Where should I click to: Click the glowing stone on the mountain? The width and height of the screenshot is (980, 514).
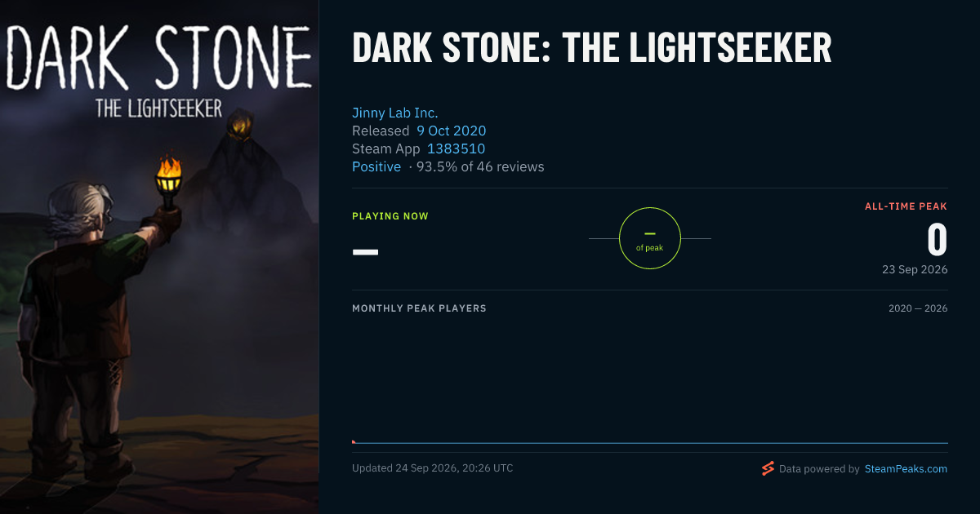point(240,125)
